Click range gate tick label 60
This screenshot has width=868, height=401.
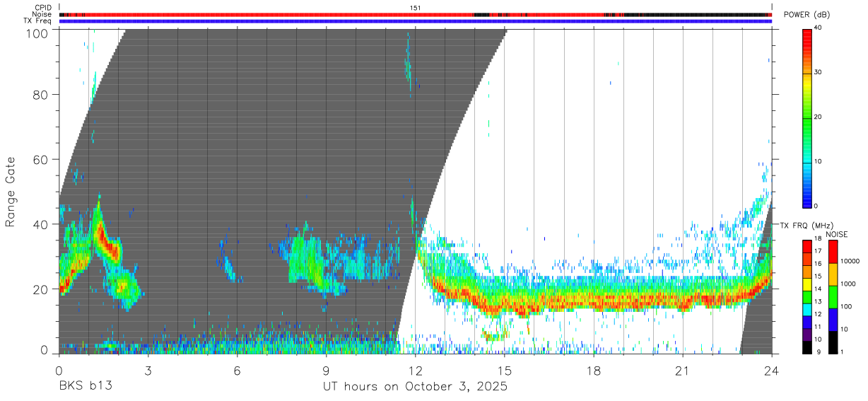[40, 160]
